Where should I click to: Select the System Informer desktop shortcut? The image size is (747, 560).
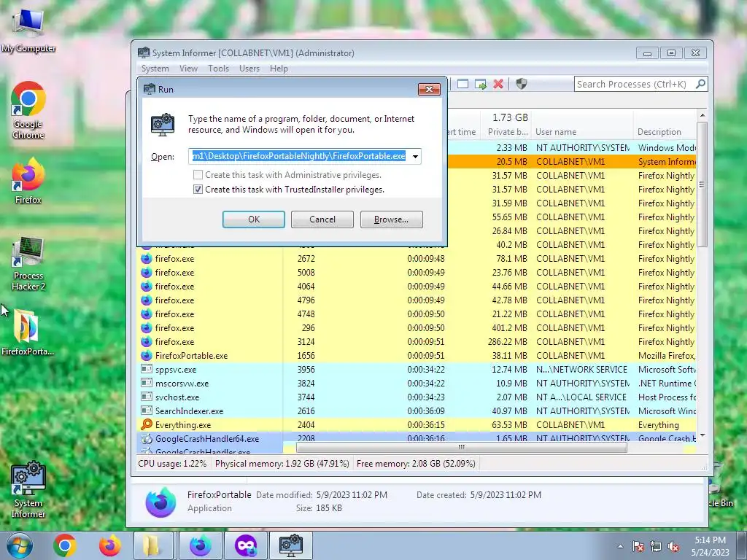click(28, 489)
